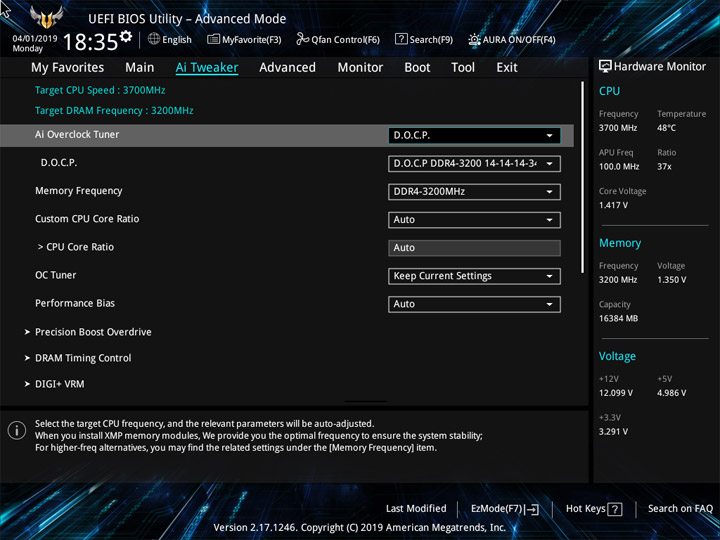Click the info icon in help area
The image size is (720, 540).
point(17,431)
